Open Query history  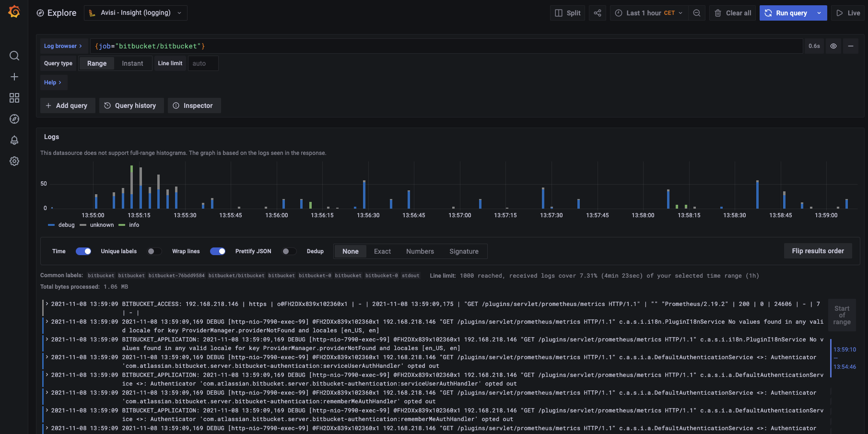131,106
